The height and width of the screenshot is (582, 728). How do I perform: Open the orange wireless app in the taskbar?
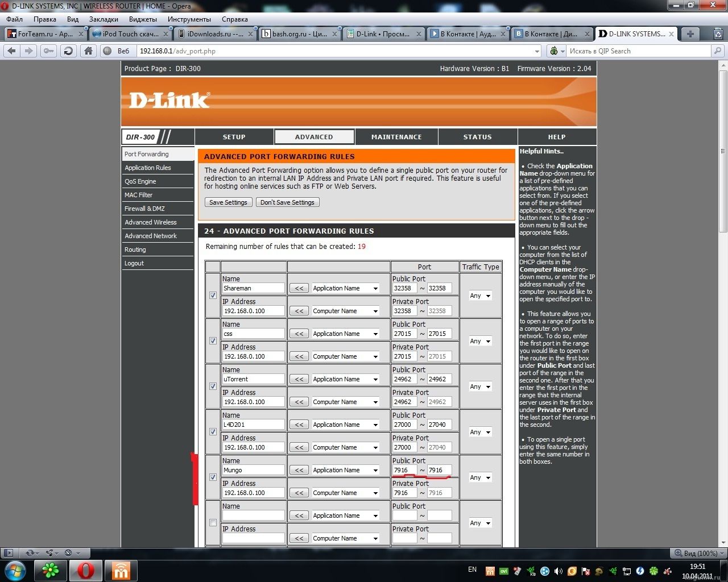(x=121, y=570)
